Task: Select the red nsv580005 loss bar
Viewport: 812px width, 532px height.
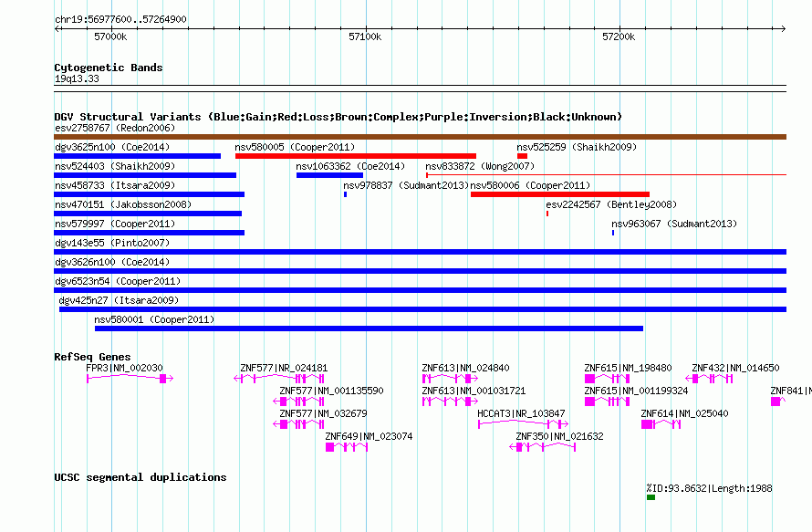Action: point(356,156)
